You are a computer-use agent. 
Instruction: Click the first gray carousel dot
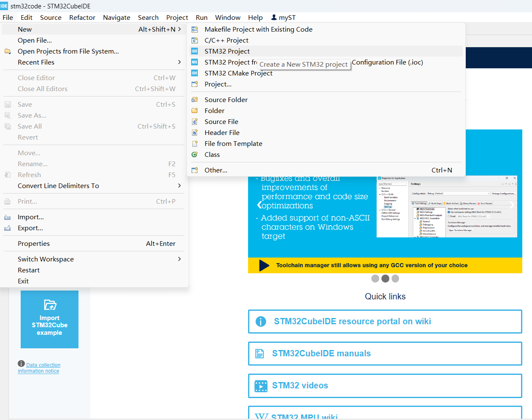375,279
